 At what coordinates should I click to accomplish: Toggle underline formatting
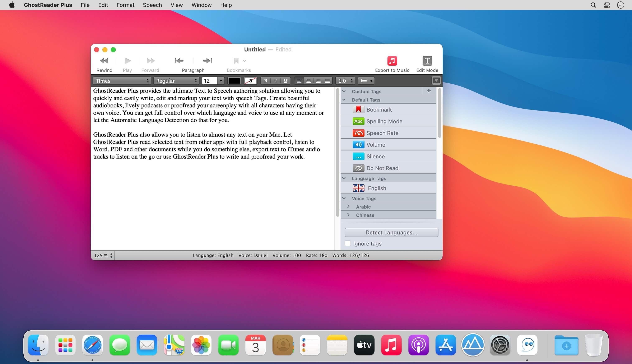(x=285, y=81)
